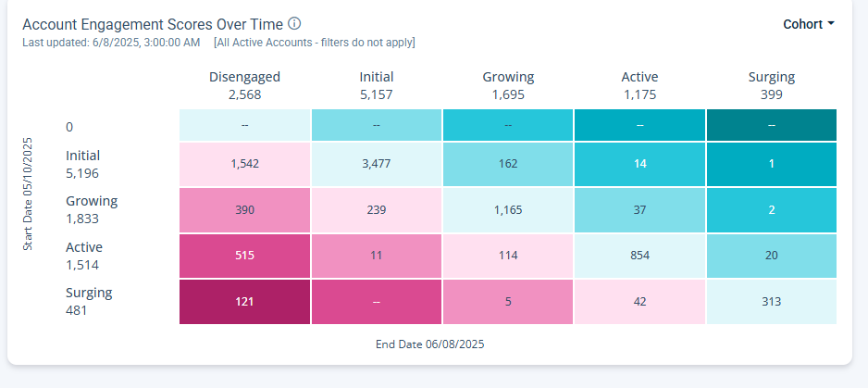Click the Initial to Disengaged cell 1,542
The height and width of the screenshot is (388, 868).
coord(244,164)
